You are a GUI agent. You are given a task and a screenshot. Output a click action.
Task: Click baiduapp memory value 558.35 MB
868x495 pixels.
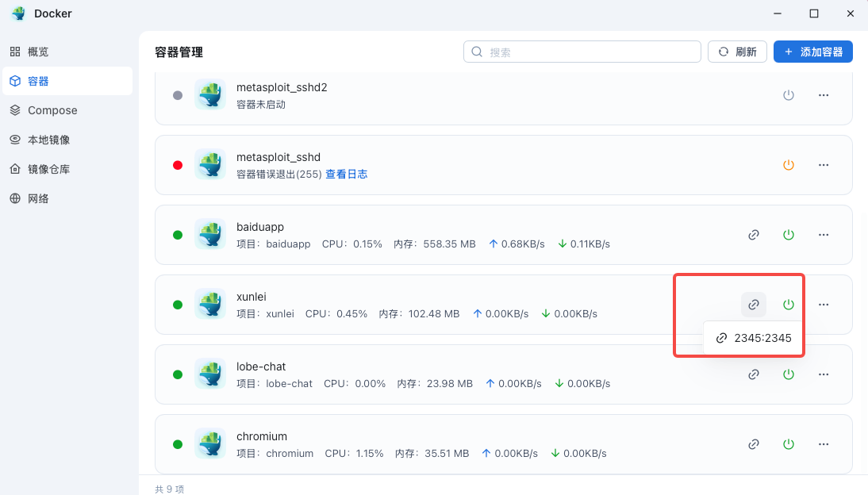(450, 244)
